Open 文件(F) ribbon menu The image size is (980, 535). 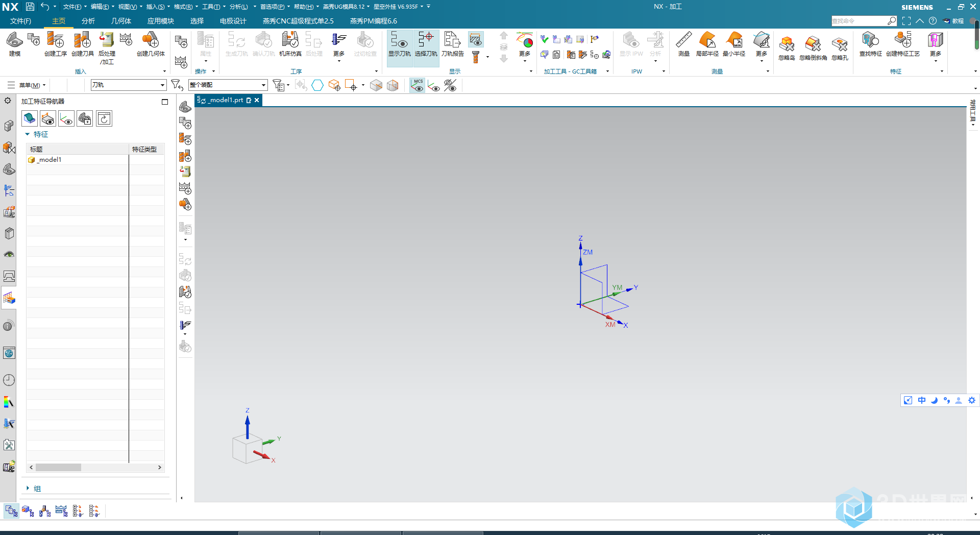pyautogui.click(x=21, y=21)
